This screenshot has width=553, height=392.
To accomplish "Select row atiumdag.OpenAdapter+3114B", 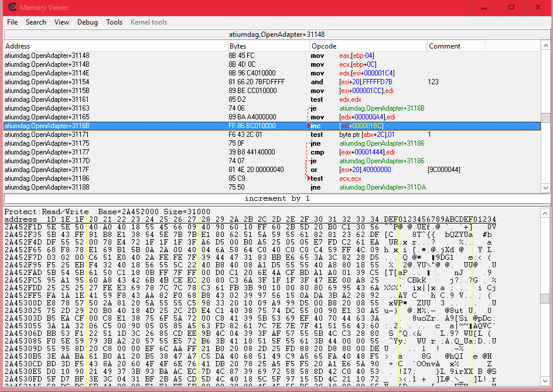I will click(x=272, y=64).
